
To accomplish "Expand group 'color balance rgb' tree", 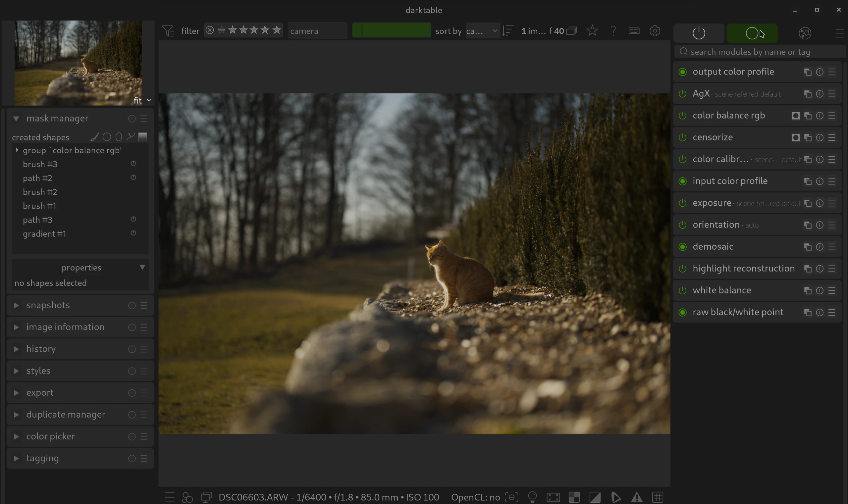I will point(17,150).
